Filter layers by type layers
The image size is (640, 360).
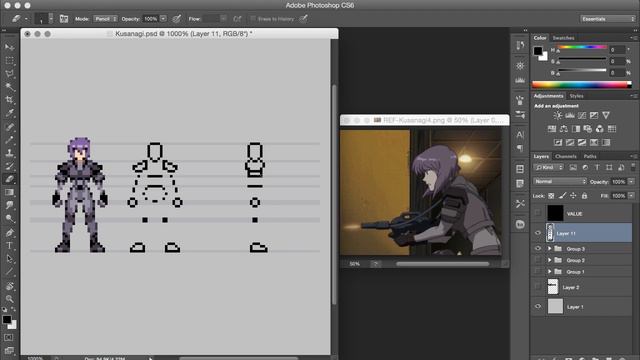point(597,167)
